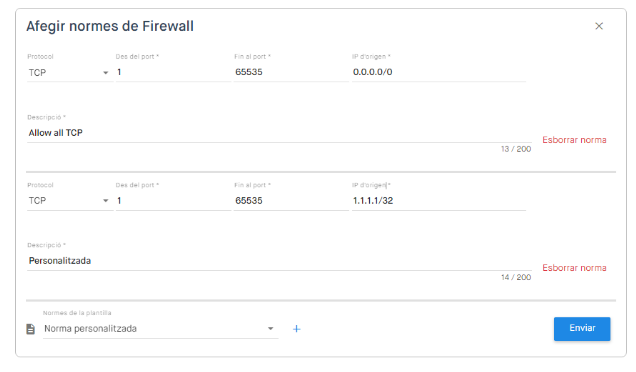
Task: Submit the rules with the Enviar button
Action: click(582, 329)
